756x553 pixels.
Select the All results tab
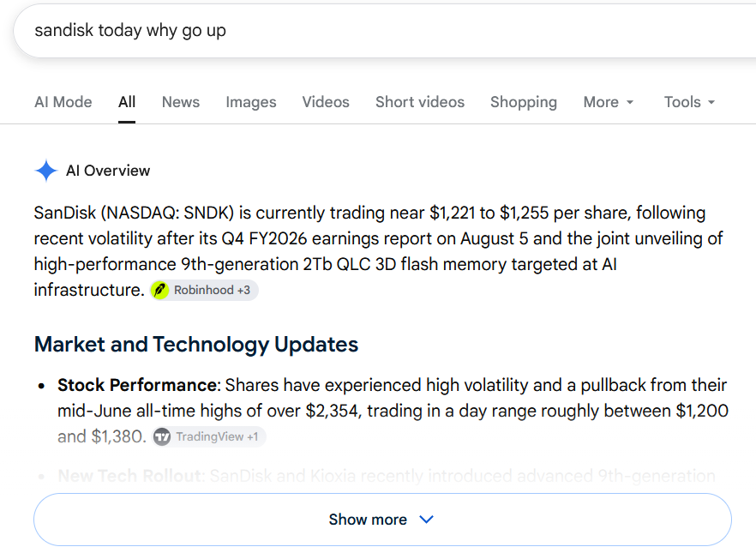coord(127,102)
